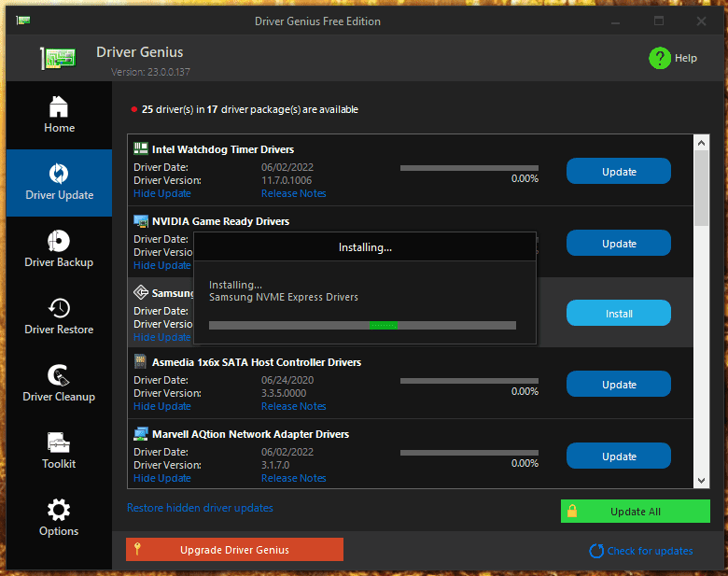Click the driver list scroll up arrow
728x576 pixels.
point(701,143)
